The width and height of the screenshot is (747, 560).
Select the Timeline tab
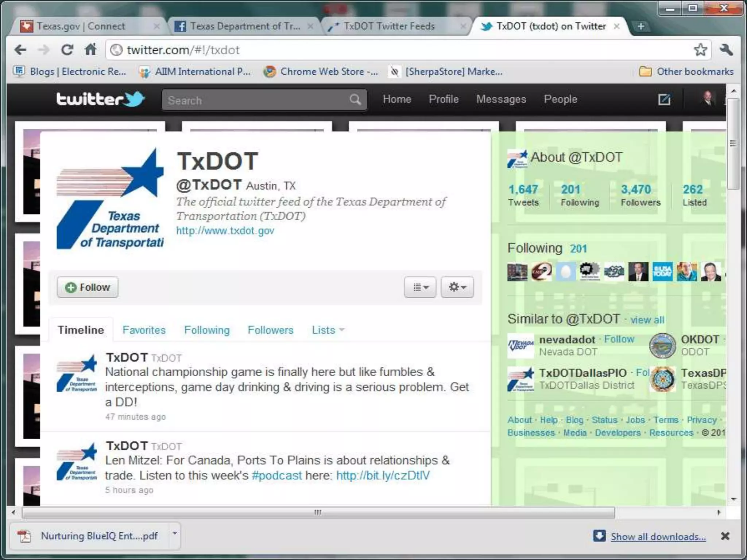[81, 330]
